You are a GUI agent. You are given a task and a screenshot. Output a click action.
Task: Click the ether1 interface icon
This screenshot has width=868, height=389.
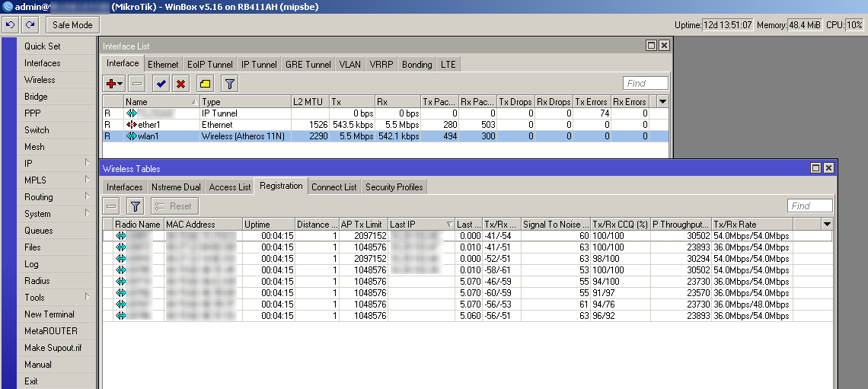point(132,125)
